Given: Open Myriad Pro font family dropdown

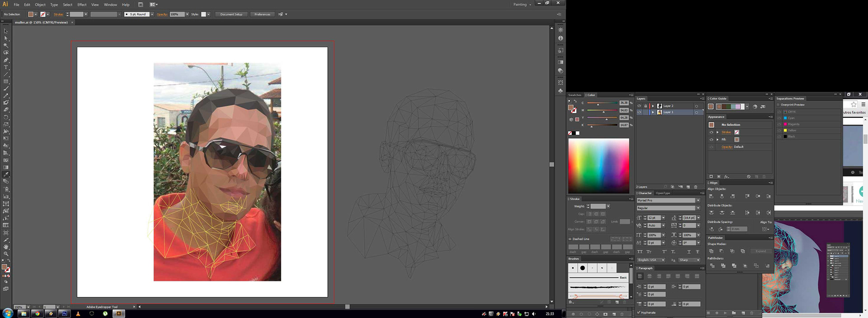Looking at the screenshot, I should (x=698, y=201).
